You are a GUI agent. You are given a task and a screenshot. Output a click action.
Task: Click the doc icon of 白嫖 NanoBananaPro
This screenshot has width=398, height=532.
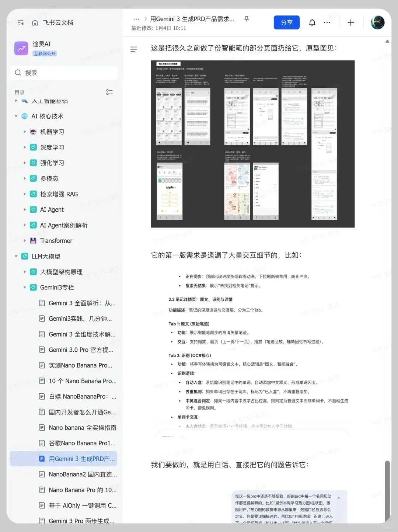click(42, 396)
